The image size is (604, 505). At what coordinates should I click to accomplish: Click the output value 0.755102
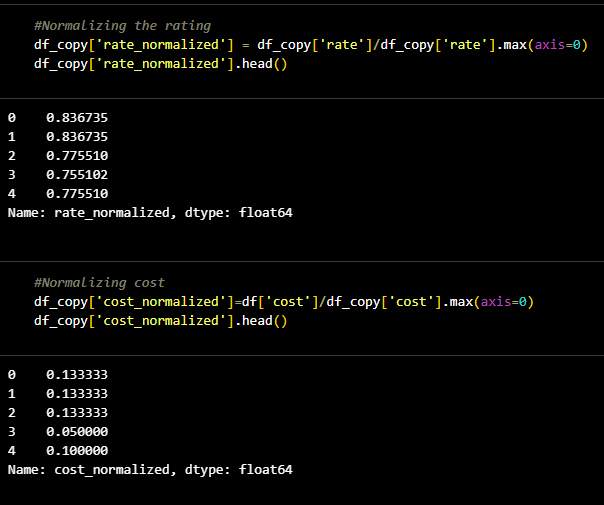click(x=77, y=175)
